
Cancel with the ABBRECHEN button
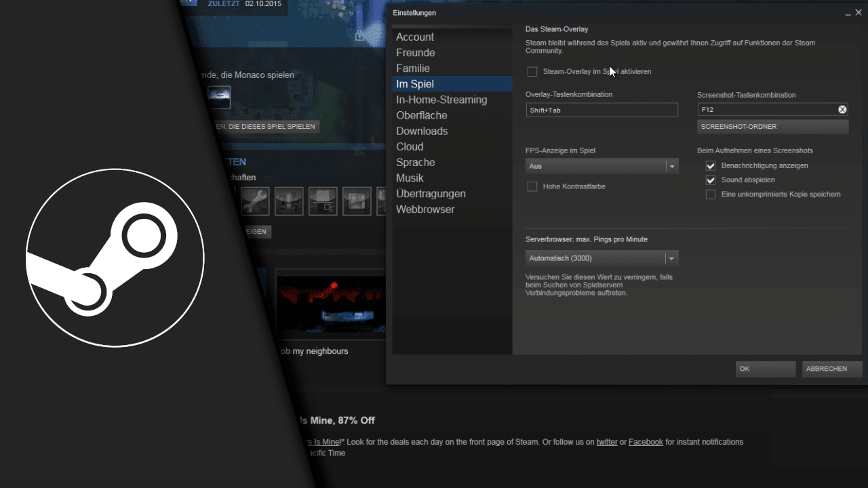(832, 369)
